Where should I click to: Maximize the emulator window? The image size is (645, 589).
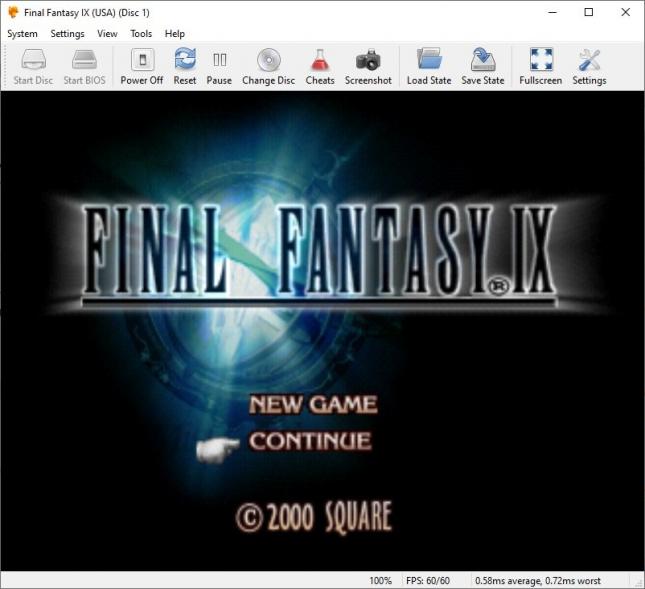[x=589, y=12]
